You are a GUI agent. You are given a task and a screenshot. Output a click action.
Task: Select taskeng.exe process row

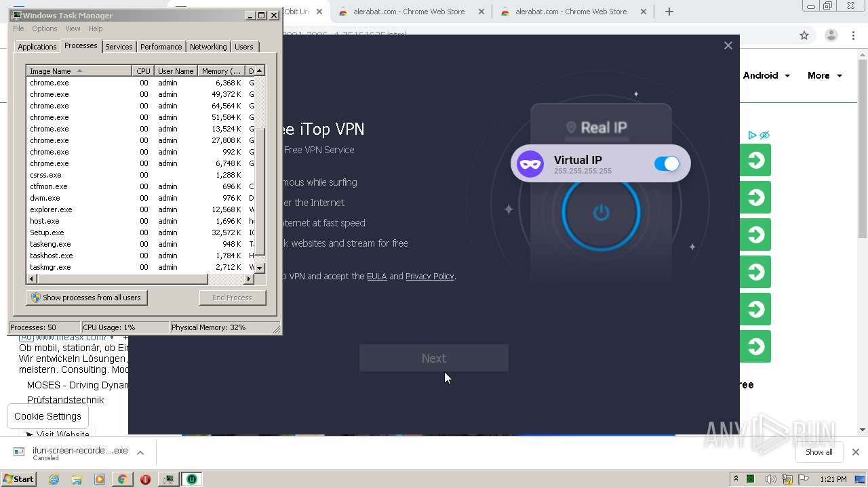tap(140, 244)
